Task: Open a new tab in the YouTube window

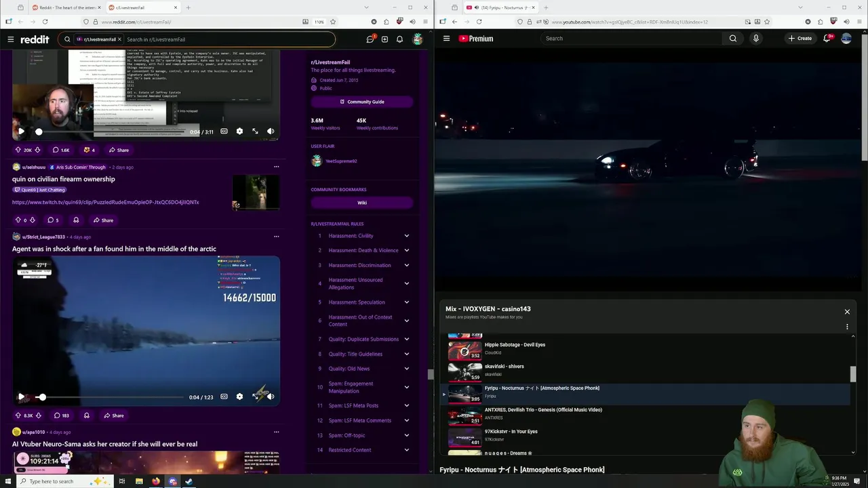Action: (x=546, y=7)
